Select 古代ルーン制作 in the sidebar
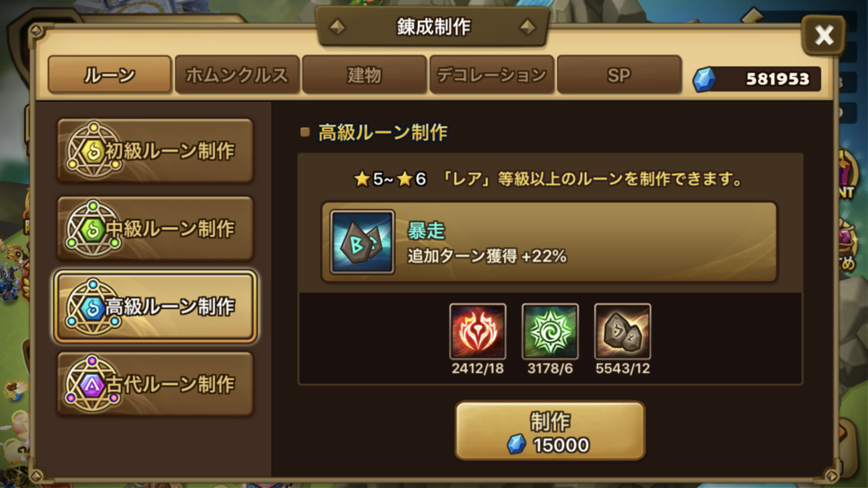Viewport: 868px width, 488px height. coord(155,385)
